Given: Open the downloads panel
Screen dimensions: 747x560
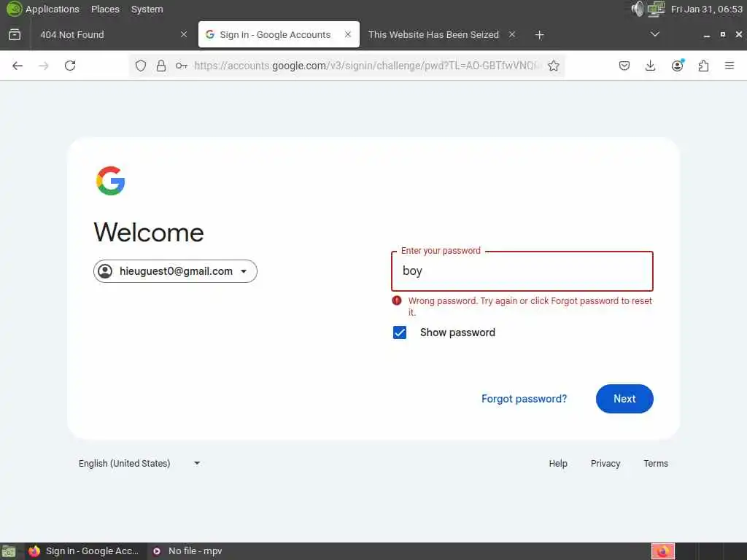Looking at the screenshot, I should (650, 66).
